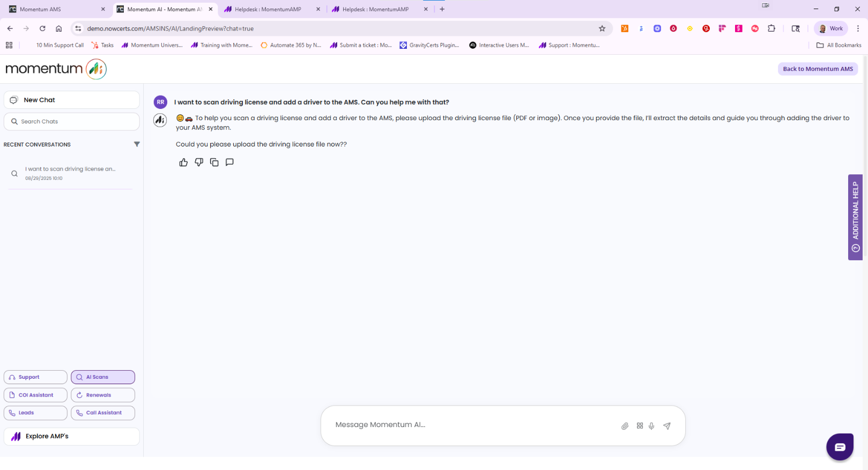
Task: Close the Momentum AI tab
Action: (x=211, y=9)
